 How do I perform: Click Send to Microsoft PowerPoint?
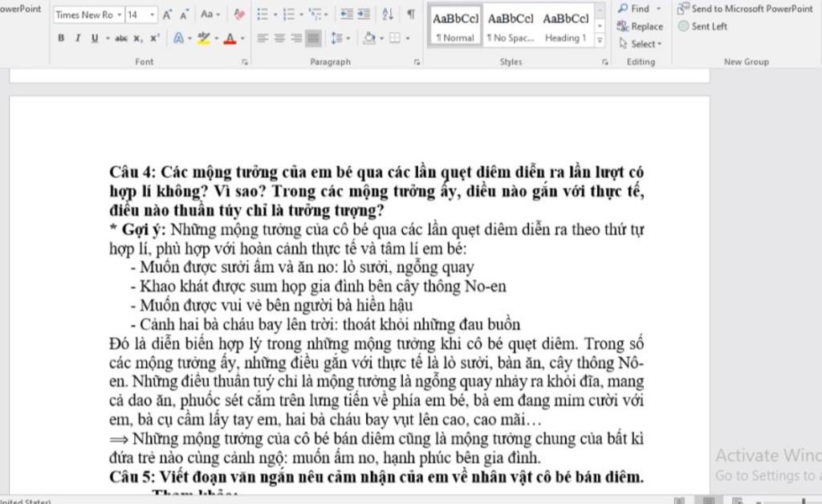[x=744, y=8]
